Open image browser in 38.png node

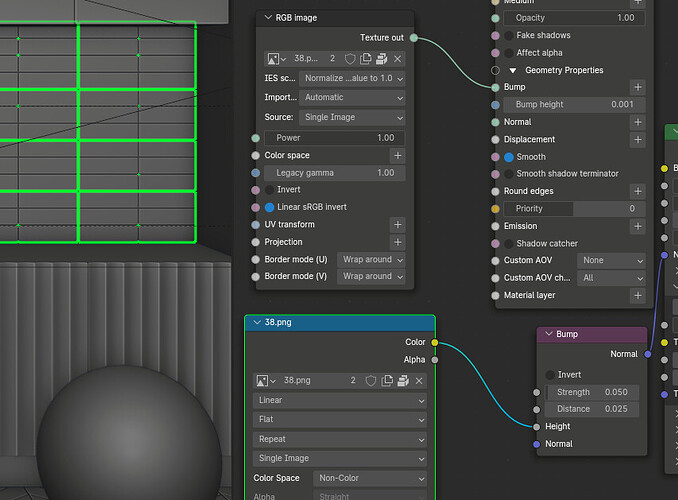pyautogui.click(x=265, y=381)
